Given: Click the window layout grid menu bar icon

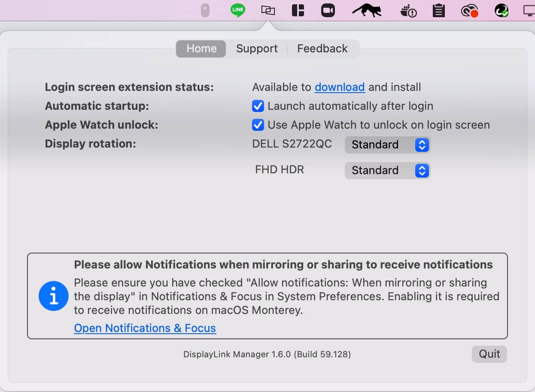Looking at the screenshot, I should [x=298, y=10].
